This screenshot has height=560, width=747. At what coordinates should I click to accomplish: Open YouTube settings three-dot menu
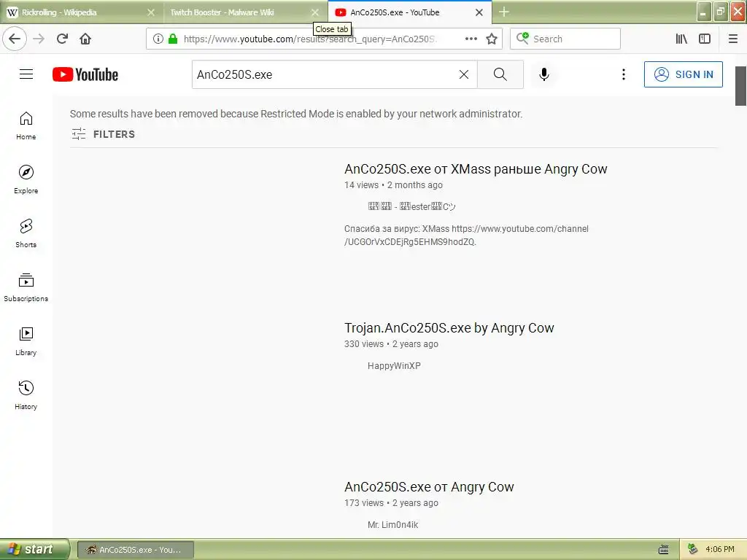624,74
